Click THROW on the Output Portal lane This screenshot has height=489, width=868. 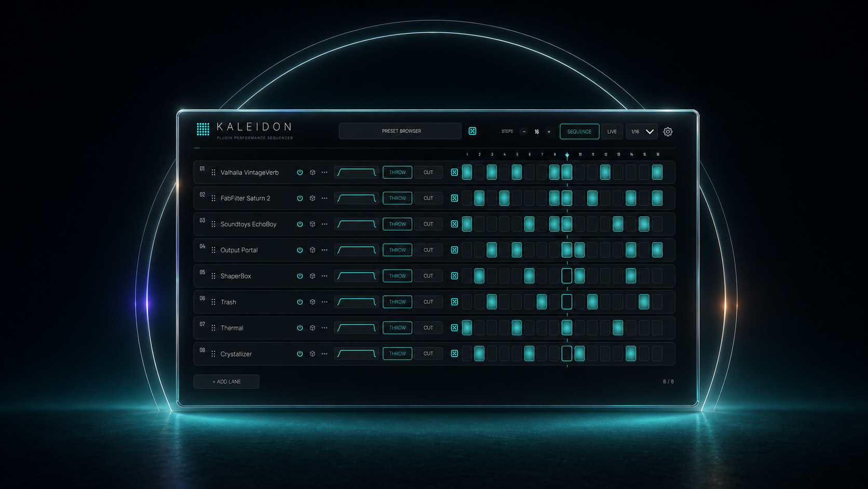tap(398, 250)
